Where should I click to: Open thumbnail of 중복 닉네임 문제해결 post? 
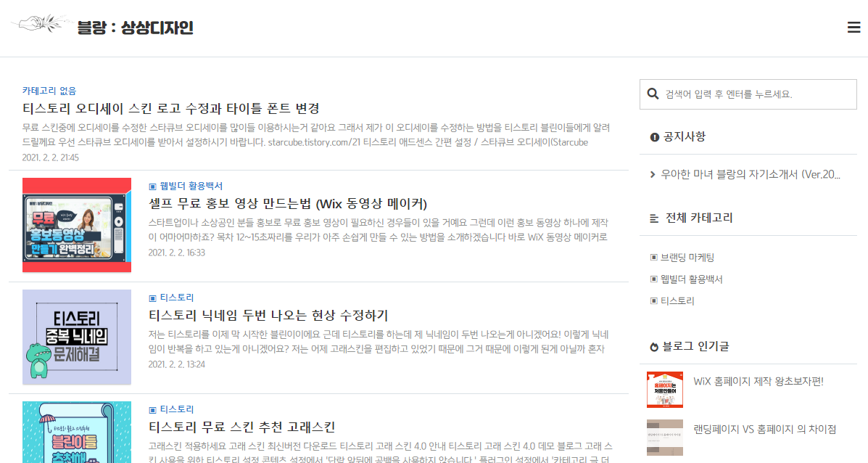[77, 337]
